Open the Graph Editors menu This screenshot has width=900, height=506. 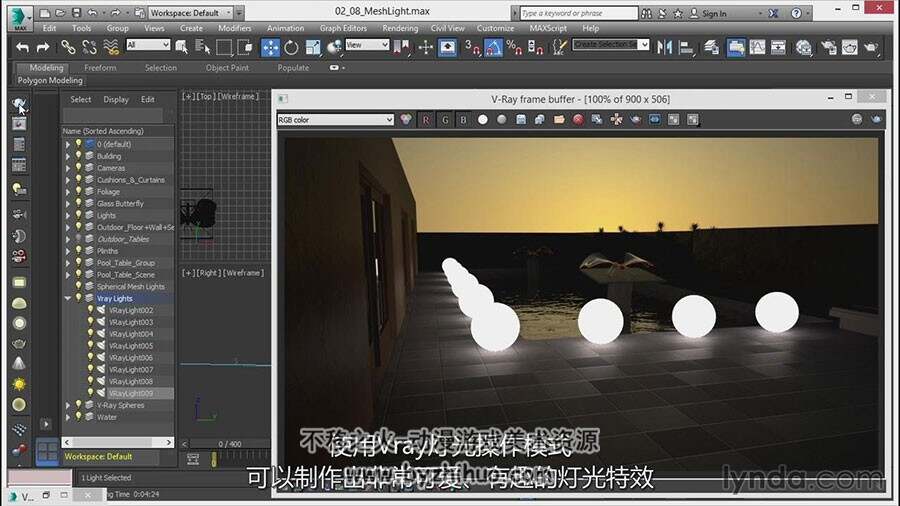pyautogui.click(x=343, y=28)
